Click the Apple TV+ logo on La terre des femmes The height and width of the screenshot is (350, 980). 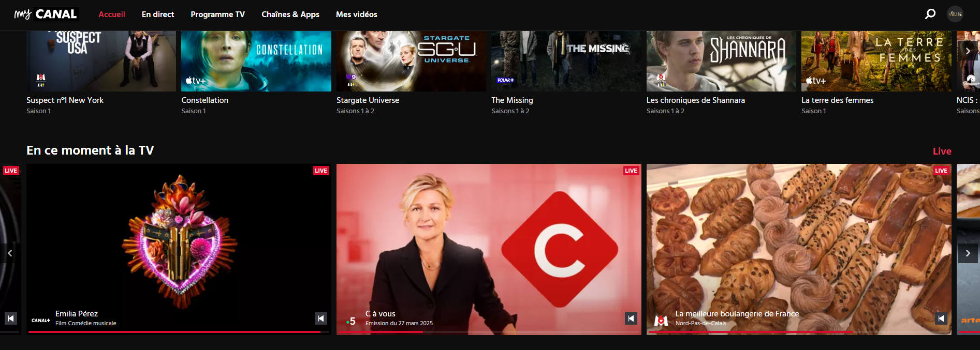coord(816,81)
